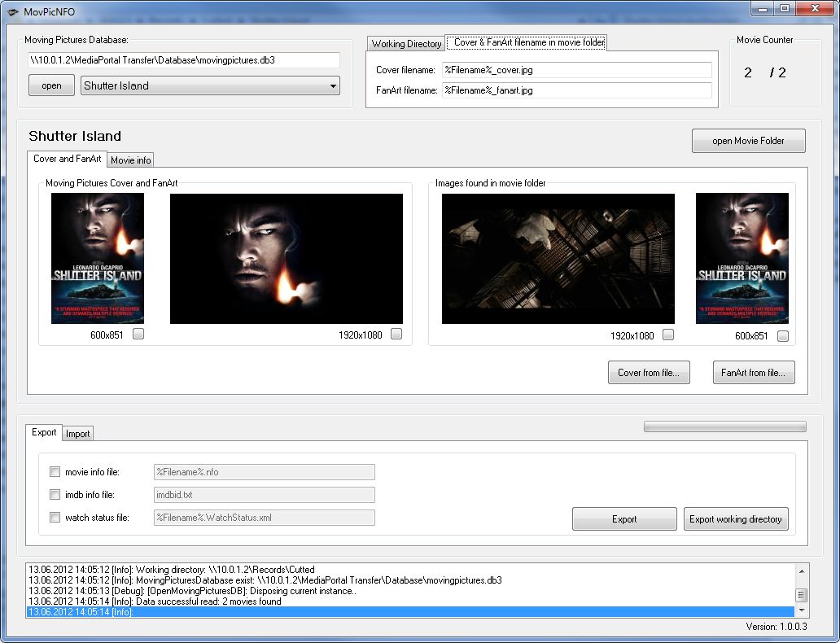Click the FanArt filename input field
840x643 pixels.
tap(576, 90)
